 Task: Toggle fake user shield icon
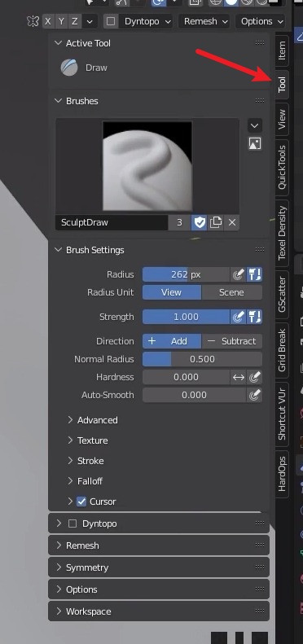200,222
